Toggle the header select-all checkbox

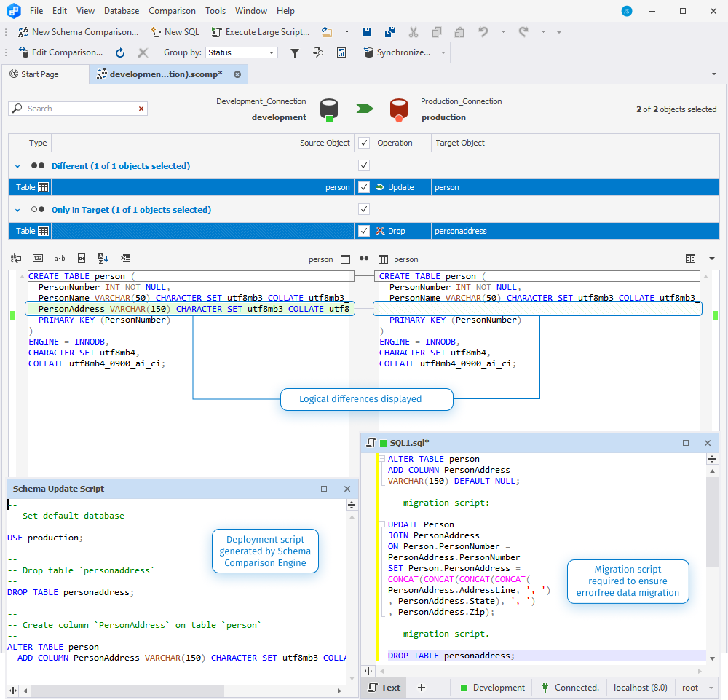click(364, 143)
